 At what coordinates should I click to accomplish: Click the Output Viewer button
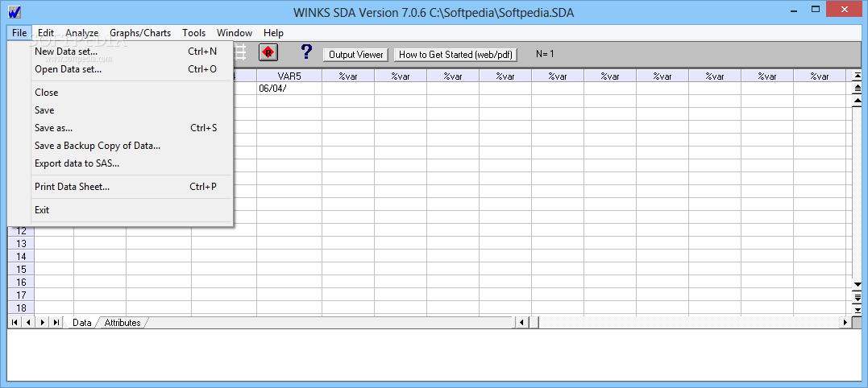[356, 55]
